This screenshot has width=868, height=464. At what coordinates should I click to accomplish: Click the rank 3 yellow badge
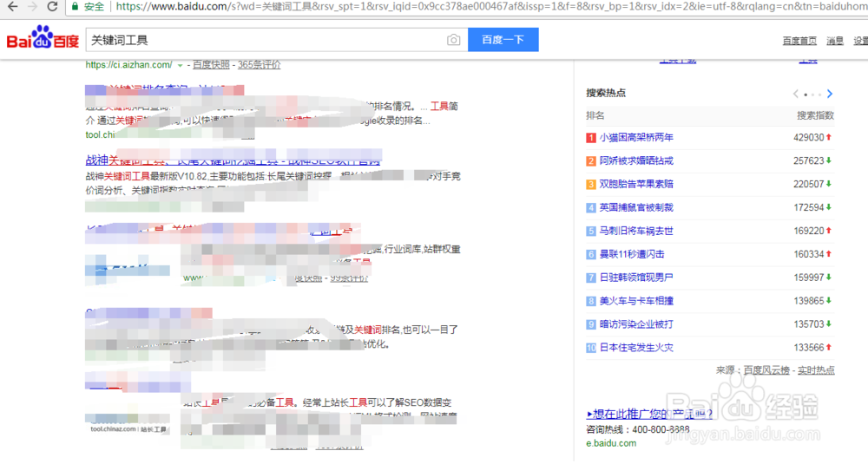590,184
